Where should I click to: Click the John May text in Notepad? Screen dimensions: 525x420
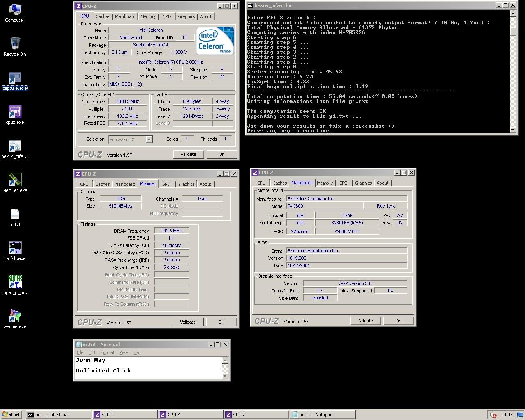click(x=91, y=360)
